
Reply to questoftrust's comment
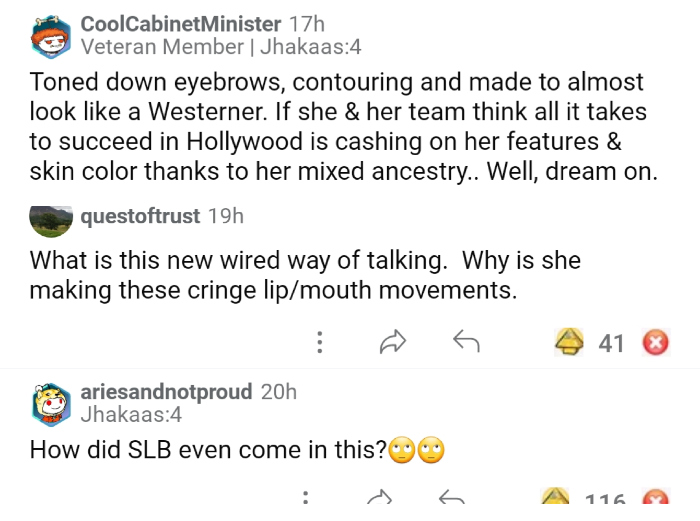466,343
